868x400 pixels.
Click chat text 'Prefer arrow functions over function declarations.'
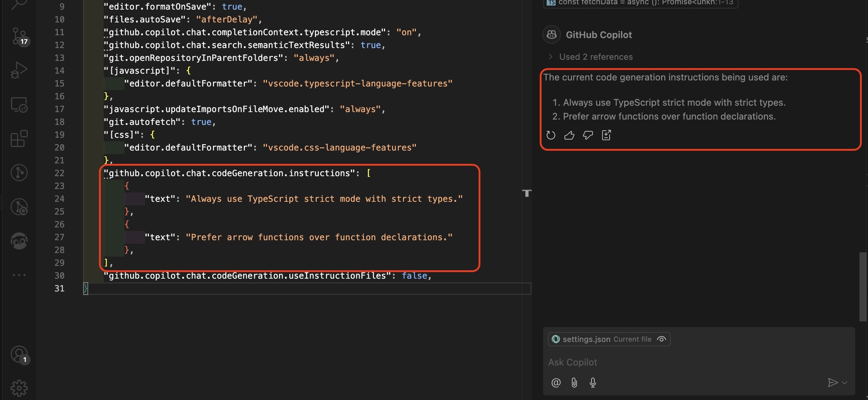(x=669, y=116)
